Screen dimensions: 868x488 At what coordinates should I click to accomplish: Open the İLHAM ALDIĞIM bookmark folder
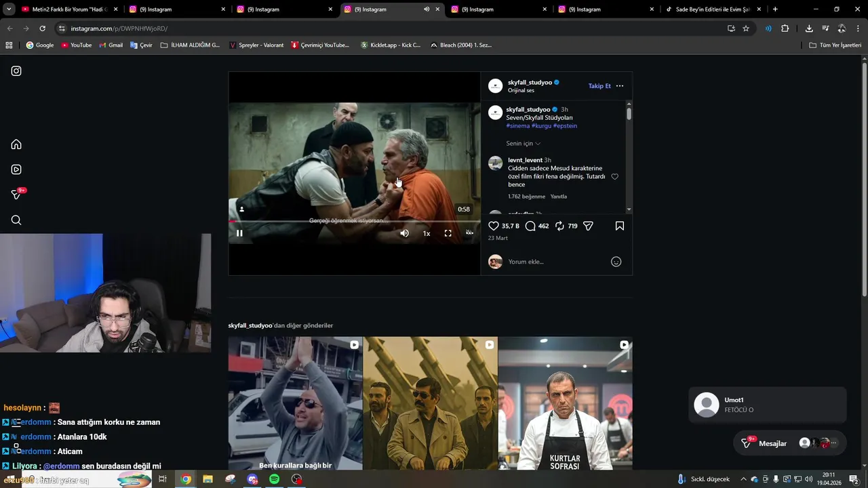pyautogui.click(x=190, y=45)
